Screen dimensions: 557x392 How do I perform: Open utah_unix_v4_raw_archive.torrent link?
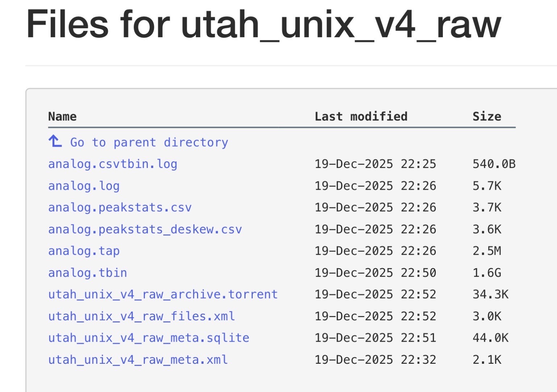tap(163, 294)
